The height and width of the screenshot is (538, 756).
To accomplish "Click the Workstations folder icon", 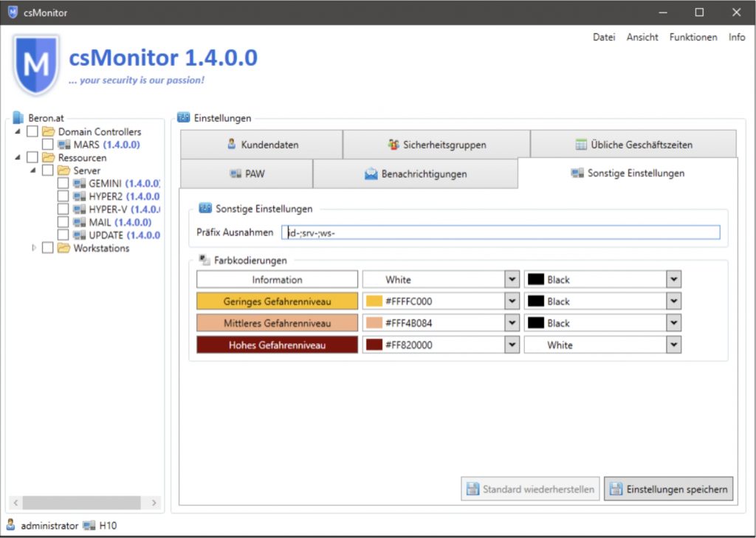I will tap(63, 248).
